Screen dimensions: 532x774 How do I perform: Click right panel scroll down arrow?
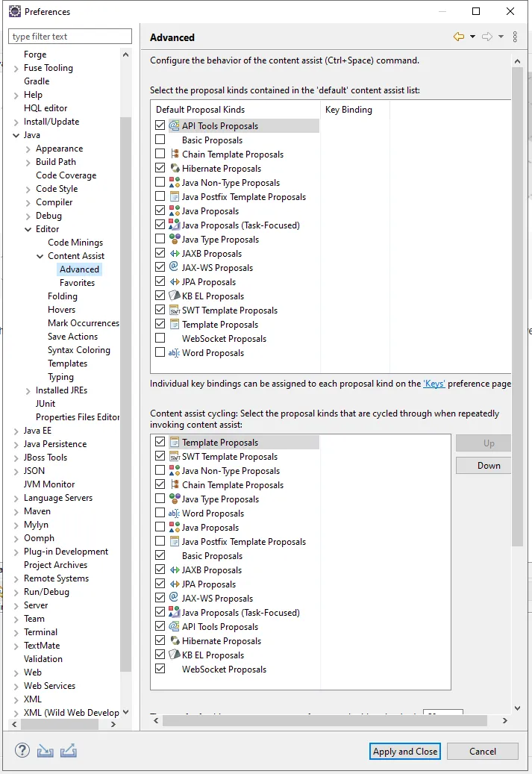[517, 708]
